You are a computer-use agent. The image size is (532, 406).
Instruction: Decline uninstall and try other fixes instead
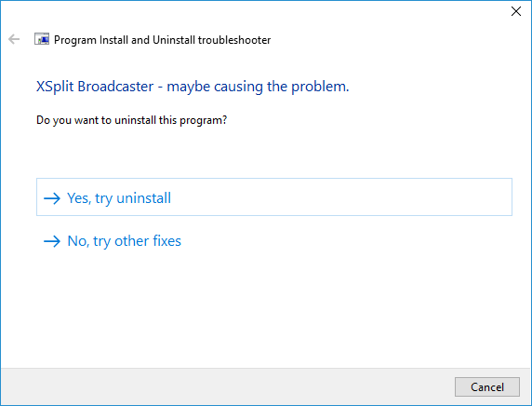point(125,241)
